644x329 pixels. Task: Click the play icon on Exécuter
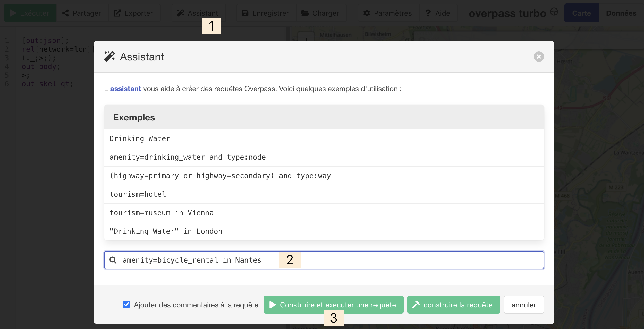pyautogui.click(x=13, y=13)
